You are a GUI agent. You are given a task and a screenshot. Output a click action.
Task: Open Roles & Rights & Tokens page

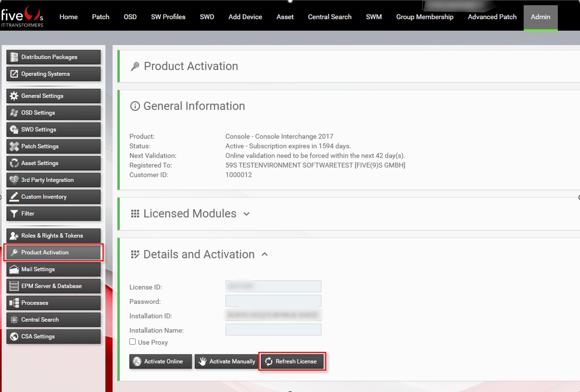click(53, 236)
